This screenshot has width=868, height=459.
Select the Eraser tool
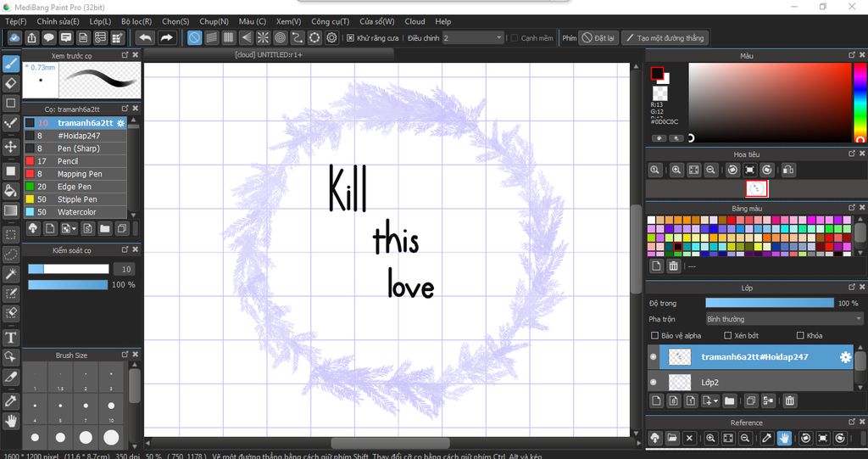[x=10, y=83]
